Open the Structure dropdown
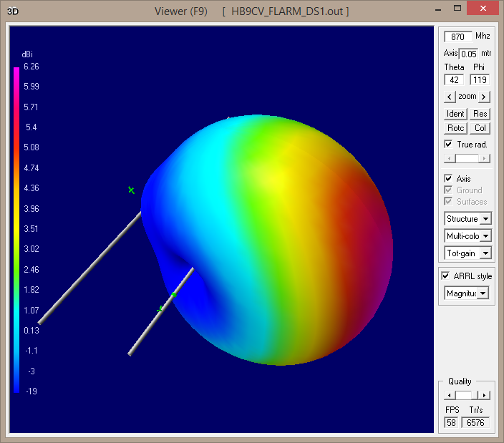The height and width of the screenshot is (443, 504). pyautogui.click(x=485, y=219)
